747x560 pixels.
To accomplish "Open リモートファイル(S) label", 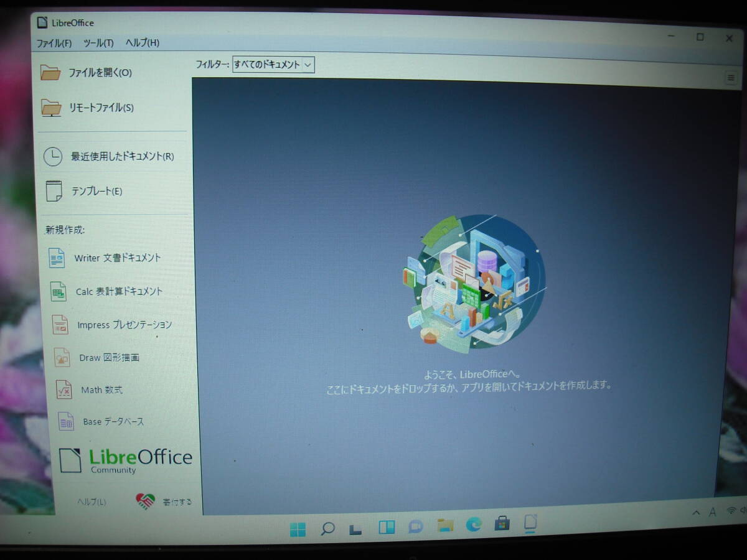I will coord(101,108).
